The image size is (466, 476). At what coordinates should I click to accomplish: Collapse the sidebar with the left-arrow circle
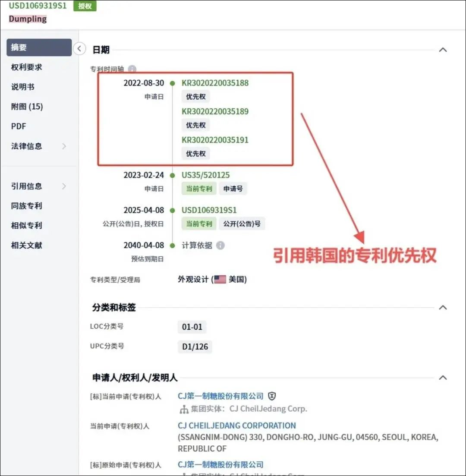point(79,49)
